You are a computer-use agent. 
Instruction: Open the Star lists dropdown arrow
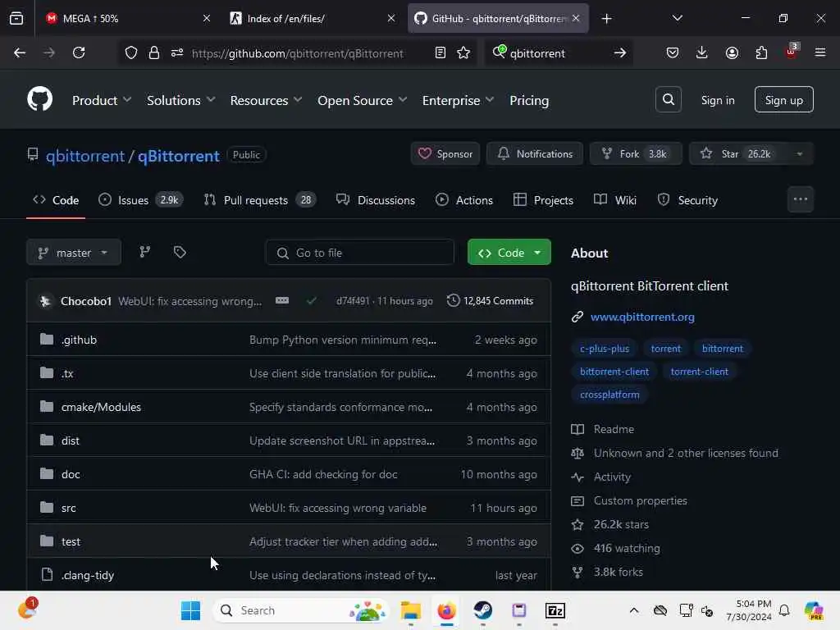pyautogui.click(x=799, y=153)
